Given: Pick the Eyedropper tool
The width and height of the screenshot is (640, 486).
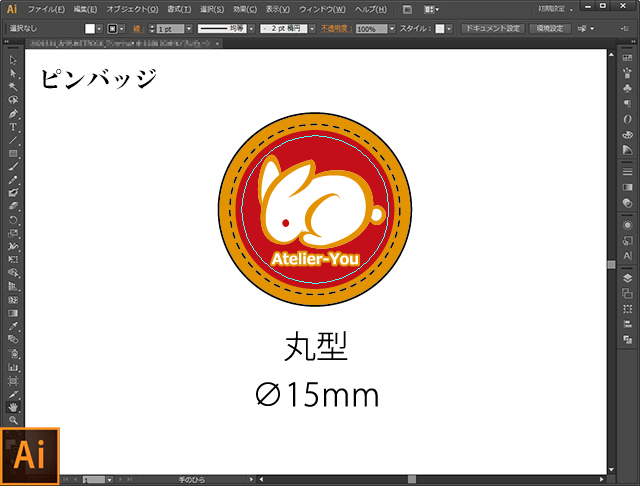Looking at the screenshot, I should pos(13,326).
